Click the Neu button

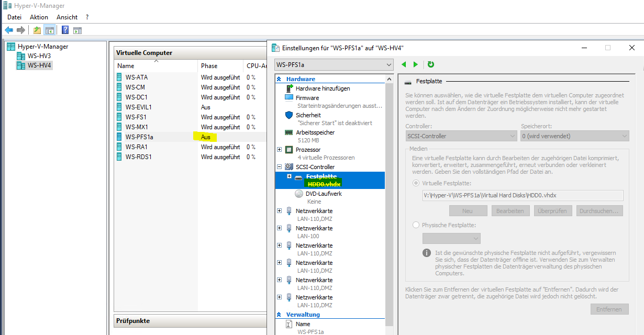pos(468,211)
